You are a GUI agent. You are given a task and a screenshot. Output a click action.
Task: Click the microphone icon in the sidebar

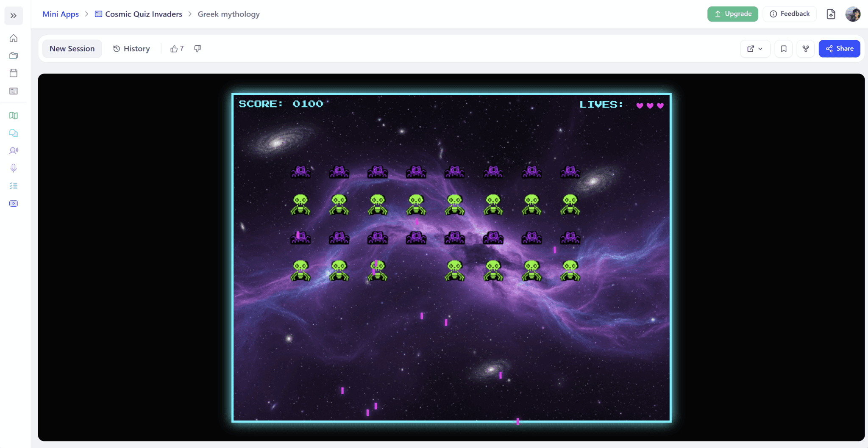point(14,168)
